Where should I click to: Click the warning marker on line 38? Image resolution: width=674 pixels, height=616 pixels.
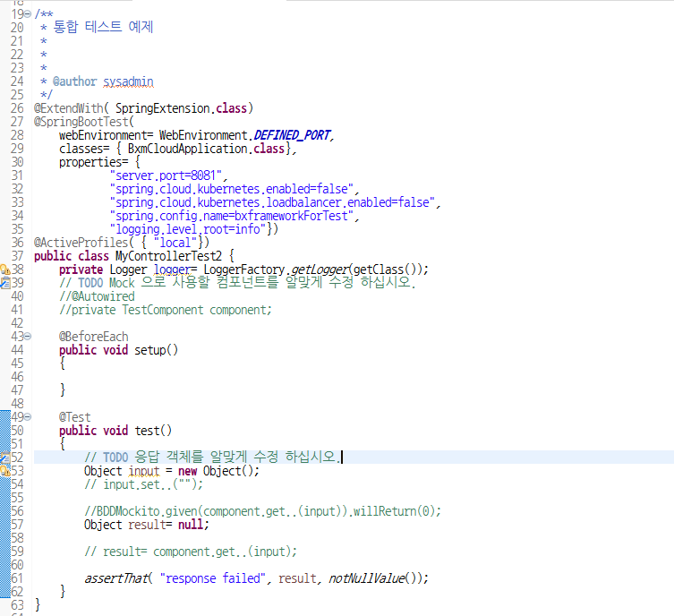tap(4, 269)
